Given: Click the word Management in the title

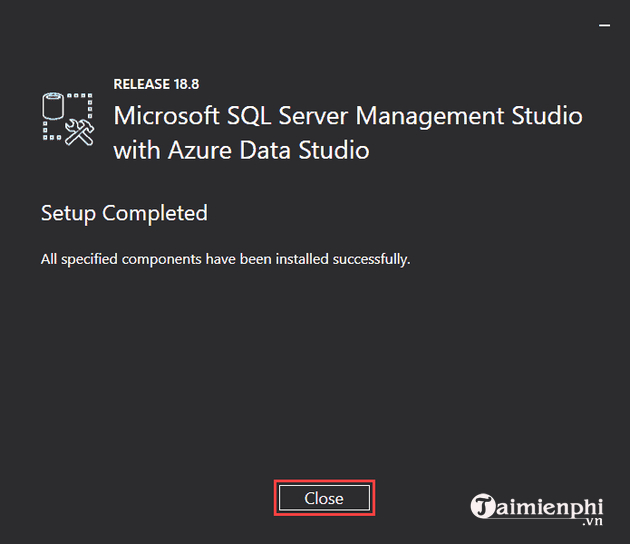Looking at the screenshot, I should pos(429,117).
